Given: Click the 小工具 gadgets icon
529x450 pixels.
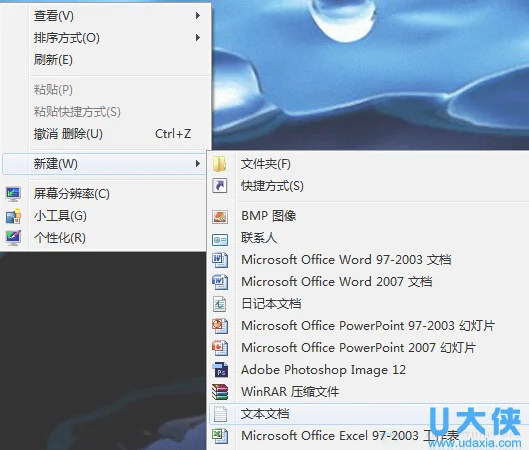Looking at the screenshot, I should (13, 216).
